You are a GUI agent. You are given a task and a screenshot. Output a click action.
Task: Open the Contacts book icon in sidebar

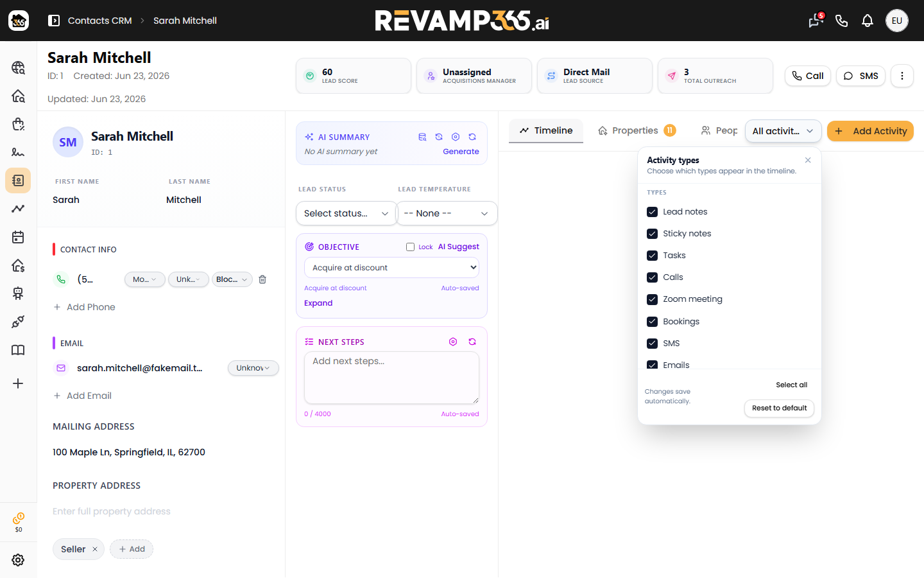coord(18,180)
